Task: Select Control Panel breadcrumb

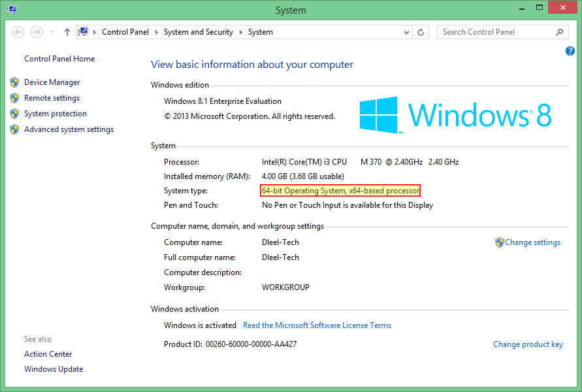Action: tap(125, 32)
